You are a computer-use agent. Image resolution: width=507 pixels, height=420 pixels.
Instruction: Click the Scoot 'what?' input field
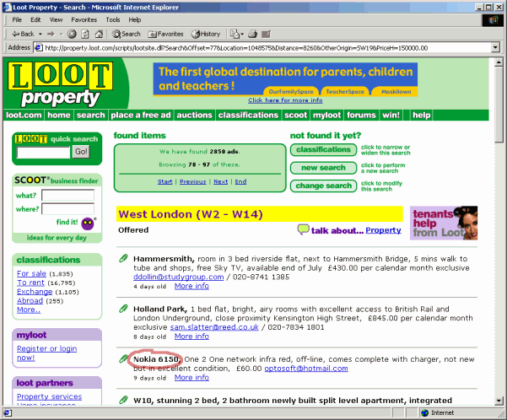[67, 196]
